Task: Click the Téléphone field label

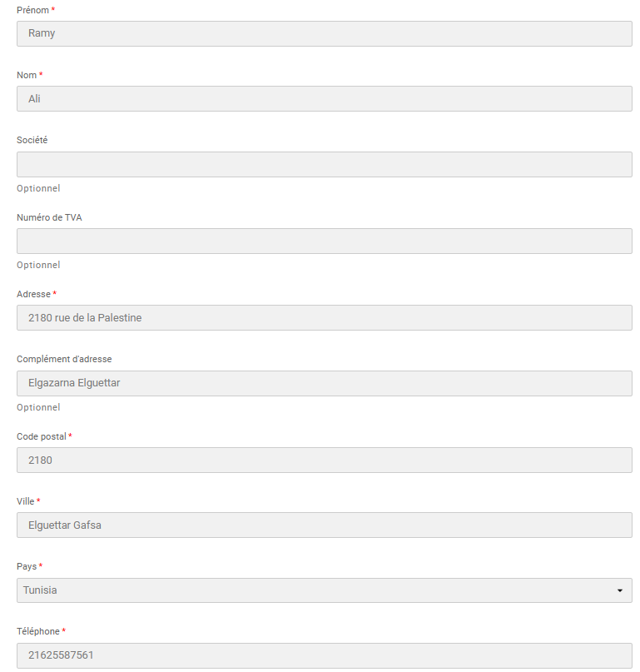Action: [38, 631]
